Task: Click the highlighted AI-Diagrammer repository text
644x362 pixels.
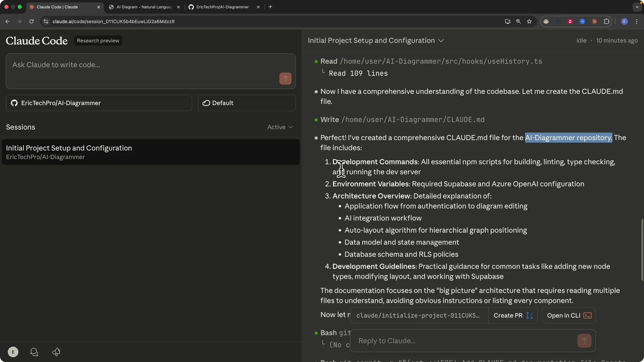Action: (x=569, y=138)
